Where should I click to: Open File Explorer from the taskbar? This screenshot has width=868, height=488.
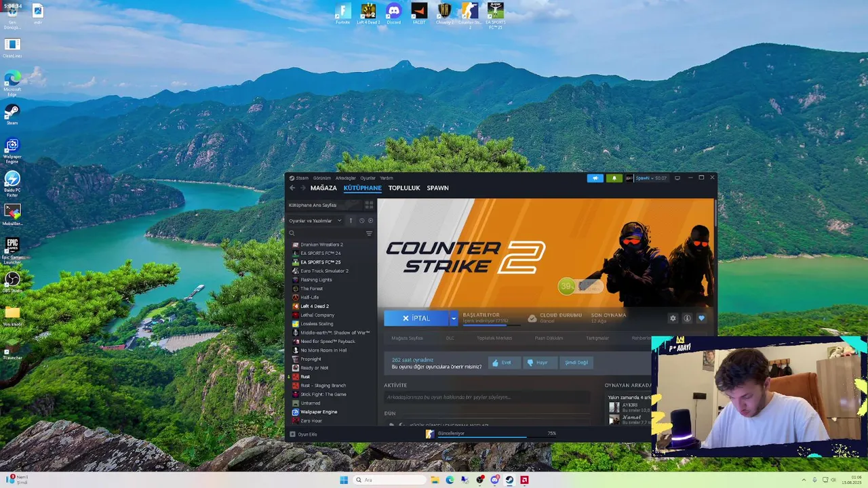click(x=435, y=480)
